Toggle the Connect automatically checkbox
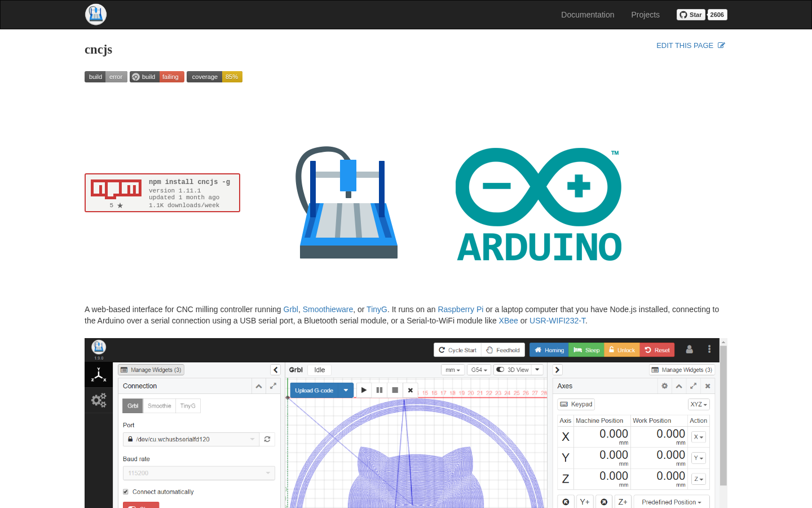The height and width of the screenshot is (508, 812). click(x=126, y=492)
